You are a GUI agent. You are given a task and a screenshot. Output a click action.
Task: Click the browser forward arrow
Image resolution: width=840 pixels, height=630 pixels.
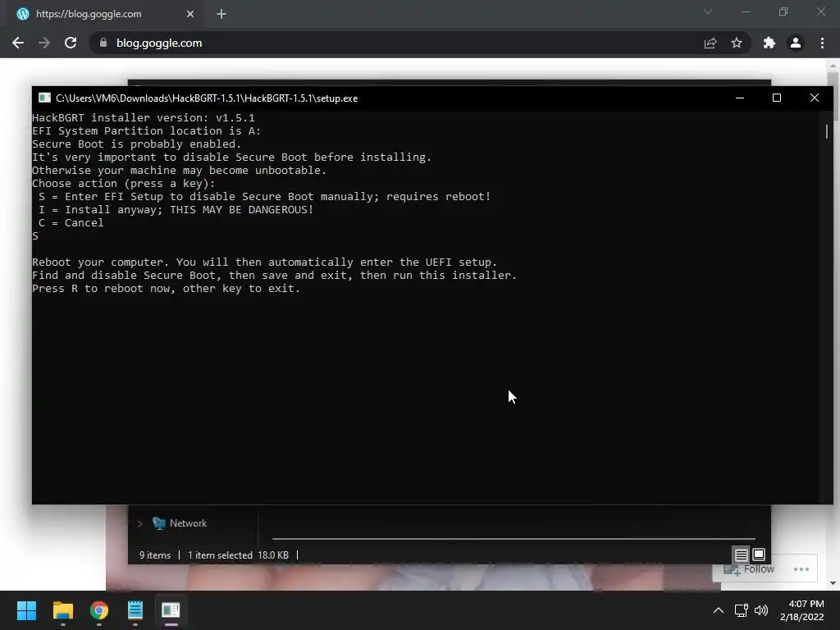(x=44, y=43)
